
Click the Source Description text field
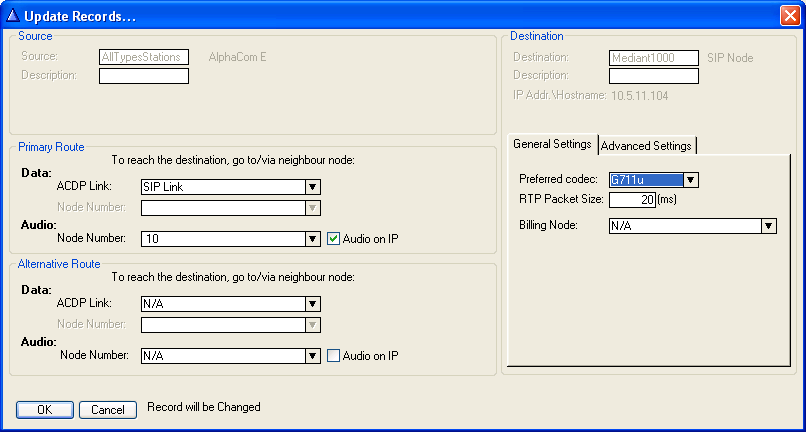[144, 76]
